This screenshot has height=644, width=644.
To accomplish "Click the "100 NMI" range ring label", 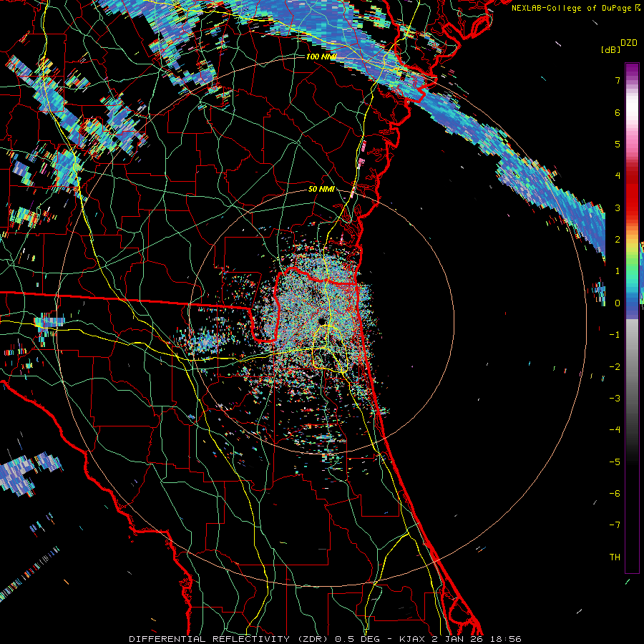I will point(321,57).
